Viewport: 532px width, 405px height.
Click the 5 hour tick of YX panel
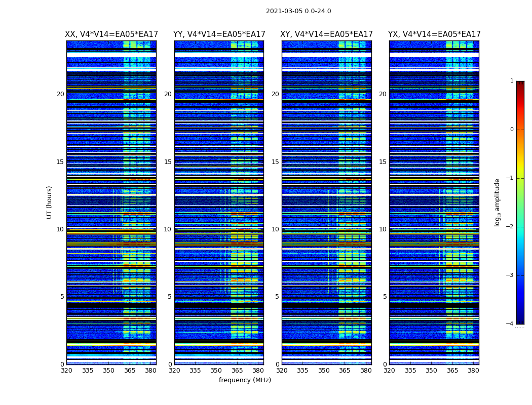pos(385,297)
